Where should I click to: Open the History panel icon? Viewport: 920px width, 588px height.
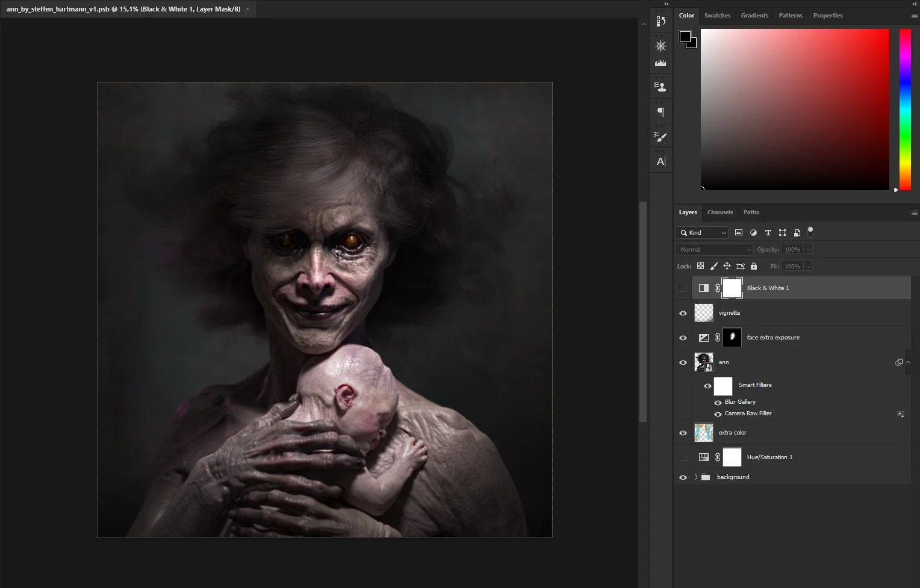click(660, 21)
